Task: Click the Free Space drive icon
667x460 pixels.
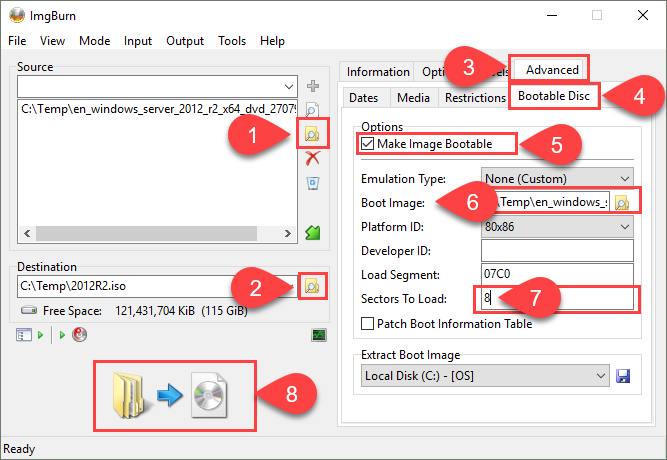Action: [29, 310]
